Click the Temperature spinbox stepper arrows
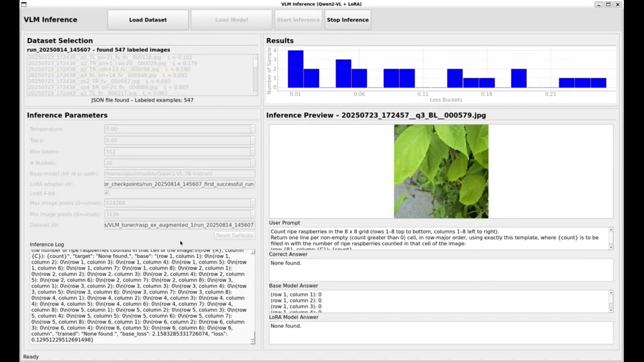 pyautogui.click(x=253, y=129)
